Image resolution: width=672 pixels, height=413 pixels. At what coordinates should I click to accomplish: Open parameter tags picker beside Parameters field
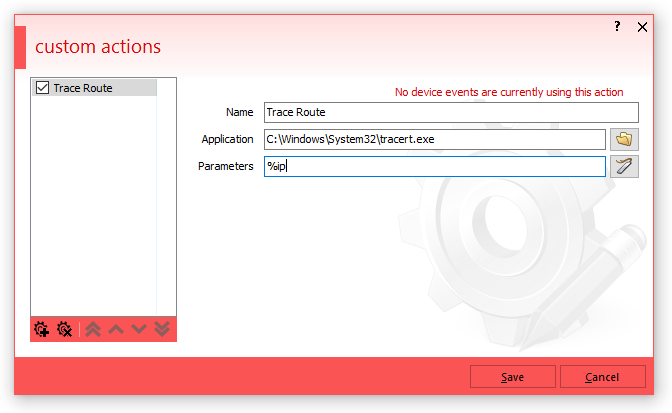pos(625,167)
